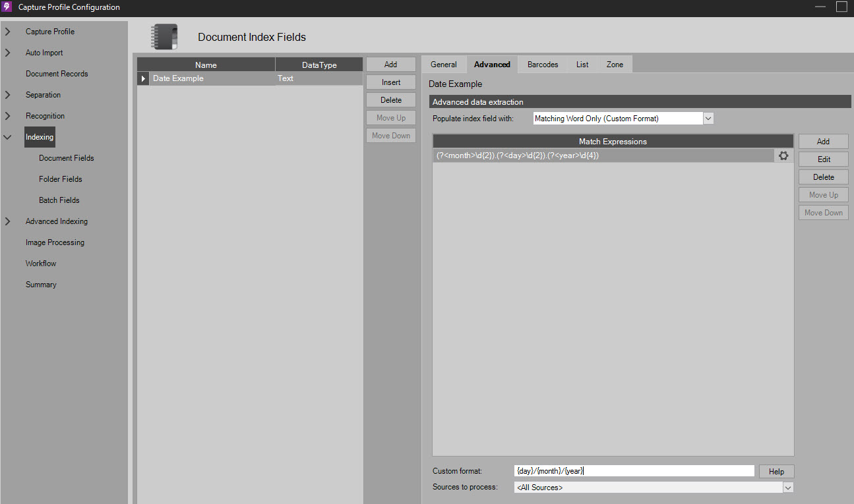Click the gear icon beside the match expression

(783, 156)
